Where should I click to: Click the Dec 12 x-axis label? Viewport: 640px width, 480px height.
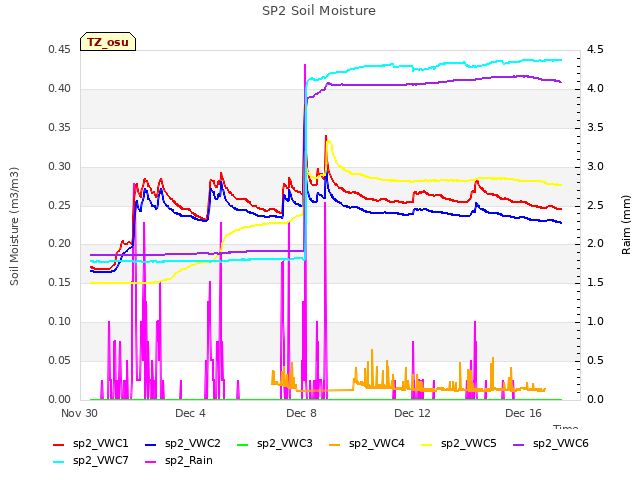(x=412, y=413)
